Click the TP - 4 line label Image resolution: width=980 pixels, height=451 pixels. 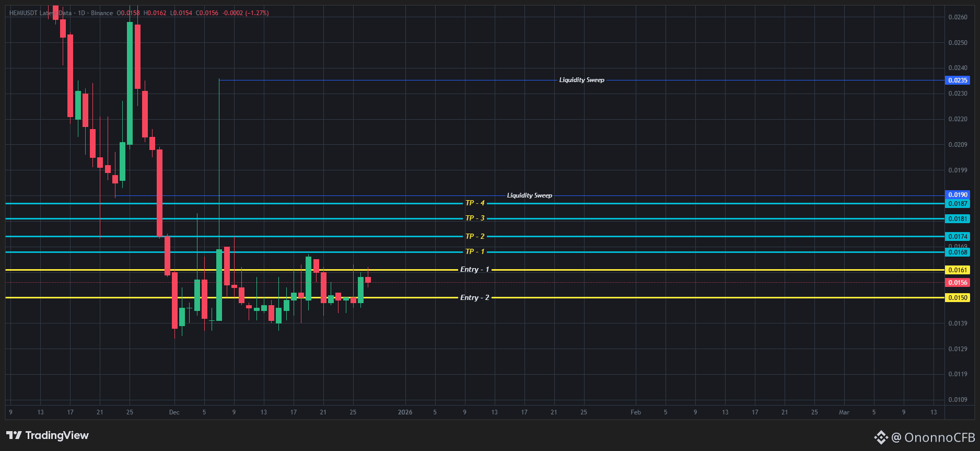[x=475, y=203]
